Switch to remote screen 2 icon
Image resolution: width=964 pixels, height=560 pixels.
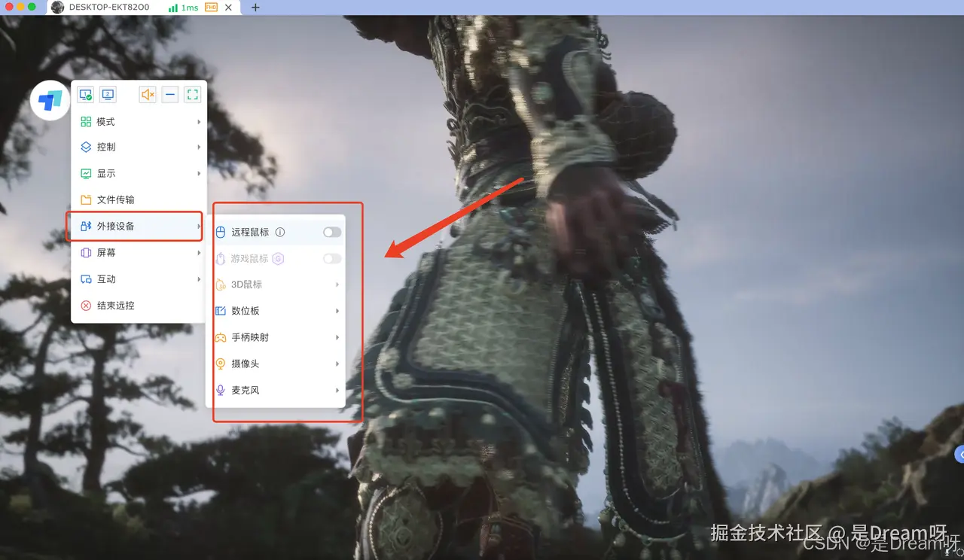coord(108,95)
